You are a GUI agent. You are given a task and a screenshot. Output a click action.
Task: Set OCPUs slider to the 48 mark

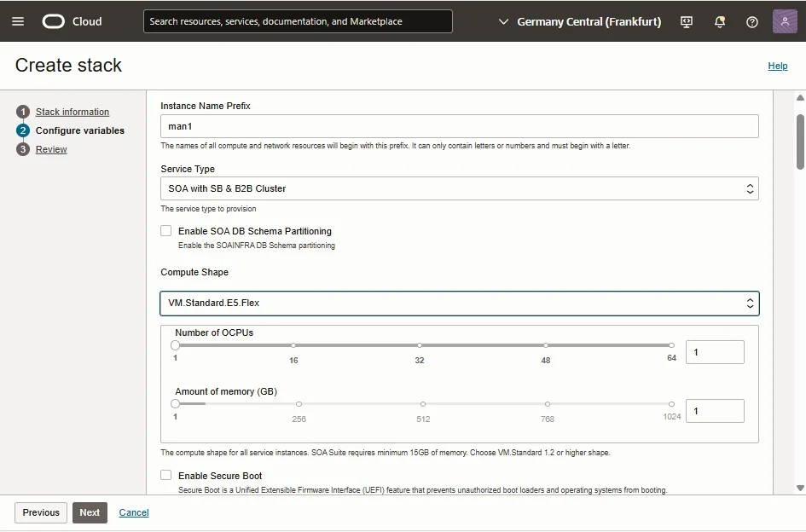[x=546, y=345]
